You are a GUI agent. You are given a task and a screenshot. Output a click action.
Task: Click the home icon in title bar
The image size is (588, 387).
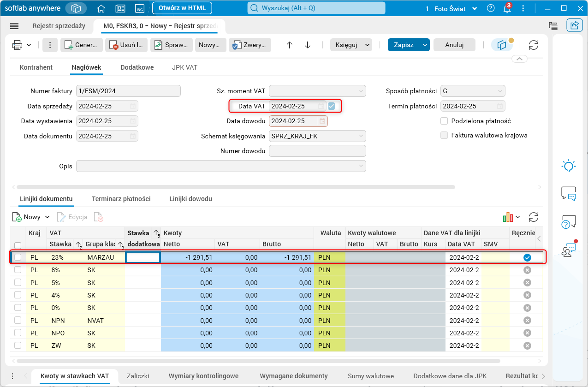click(101, 8)
